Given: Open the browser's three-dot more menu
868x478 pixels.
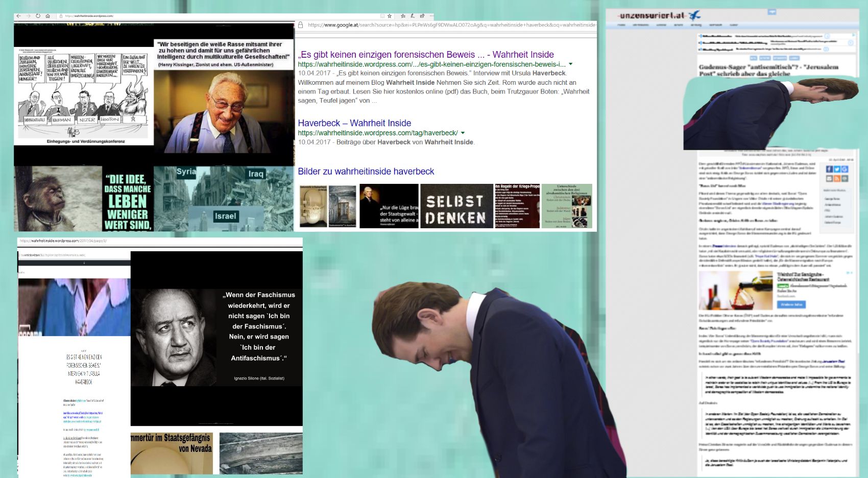Looking at the screenshot, I should (x=431, y=16).
